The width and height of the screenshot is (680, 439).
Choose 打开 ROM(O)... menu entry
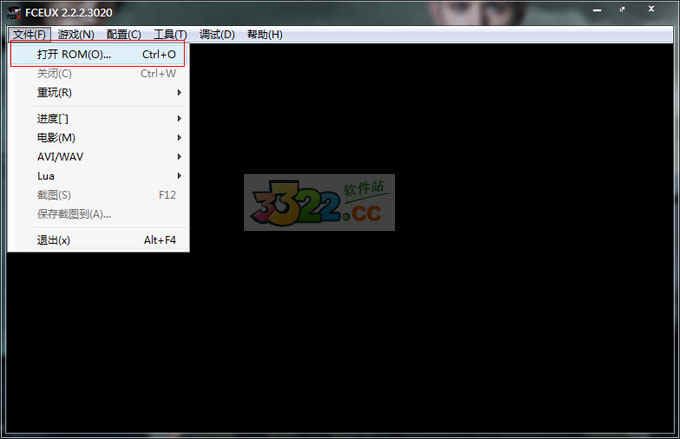[98, 54]
